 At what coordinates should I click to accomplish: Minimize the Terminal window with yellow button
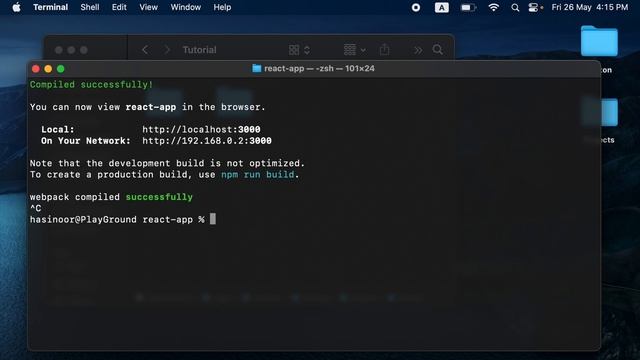pos(48,69)
